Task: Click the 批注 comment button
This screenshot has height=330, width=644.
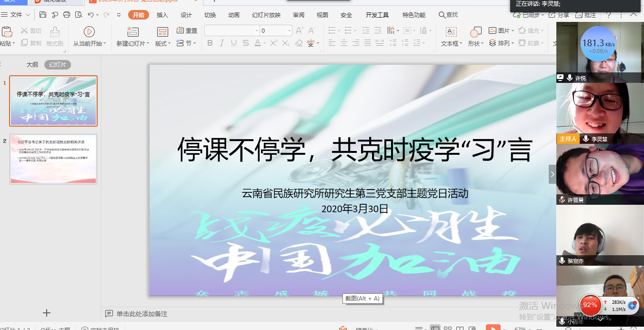Action: point(586,15)
